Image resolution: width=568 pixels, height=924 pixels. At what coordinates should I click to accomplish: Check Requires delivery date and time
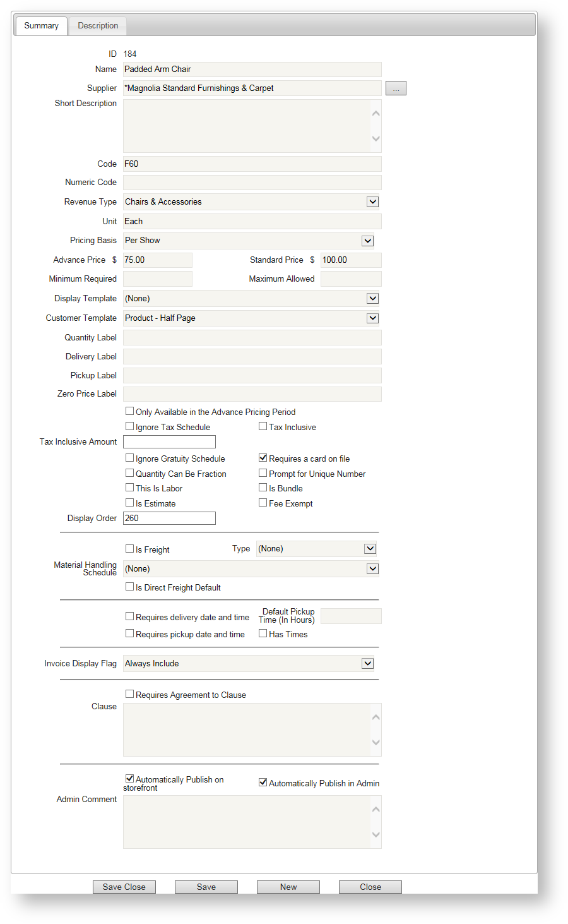click(x=130, y=616)
